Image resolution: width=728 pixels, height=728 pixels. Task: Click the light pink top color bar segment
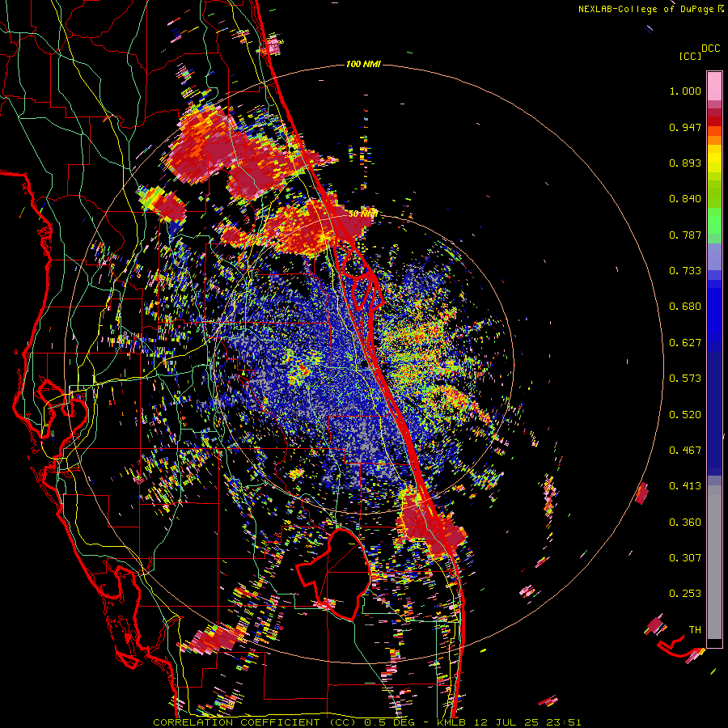click(x=714, y=86)
